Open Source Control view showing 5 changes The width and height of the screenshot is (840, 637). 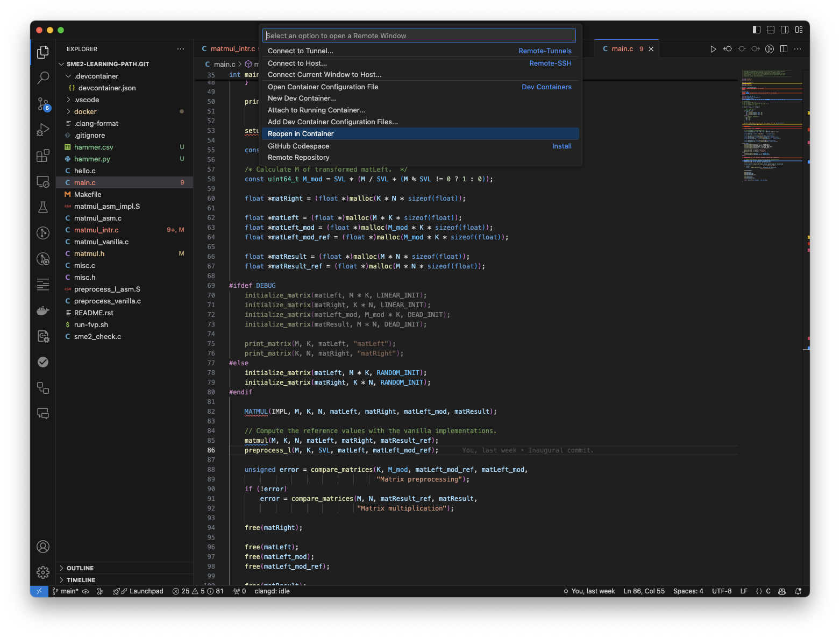click(x=42, y=104)
